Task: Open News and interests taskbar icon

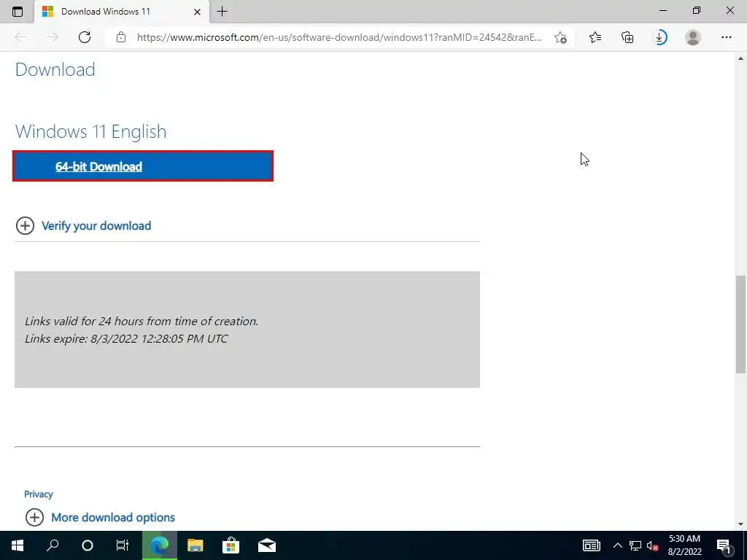Action: (591, 545)
